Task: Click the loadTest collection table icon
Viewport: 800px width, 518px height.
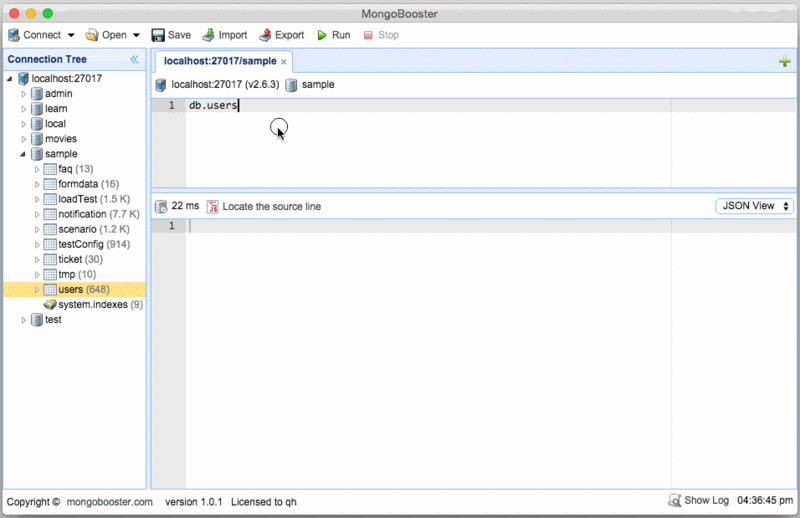Action: 50,199
